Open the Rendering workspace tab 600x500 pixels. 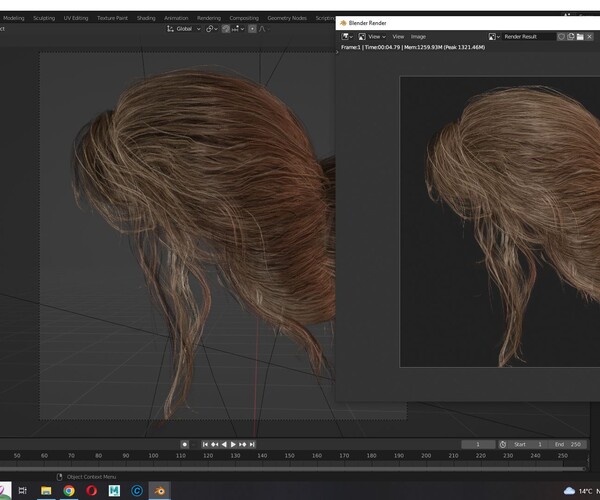coord(209,18)
